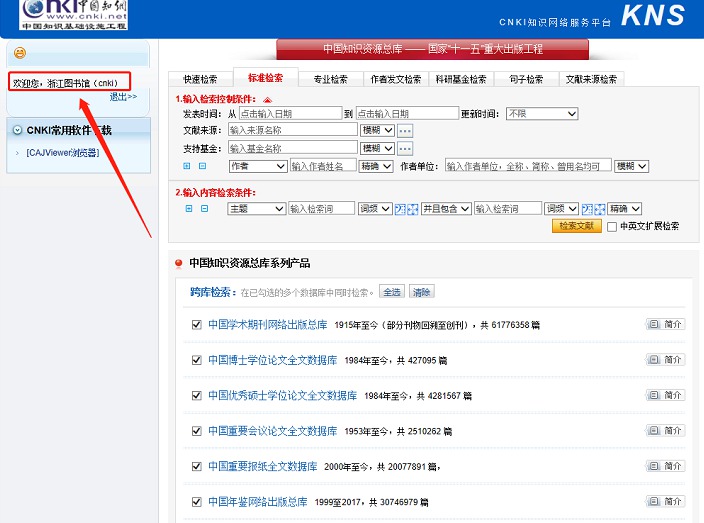Open 简介 for 中国学术期刊网络出版总库

[666, 324]
